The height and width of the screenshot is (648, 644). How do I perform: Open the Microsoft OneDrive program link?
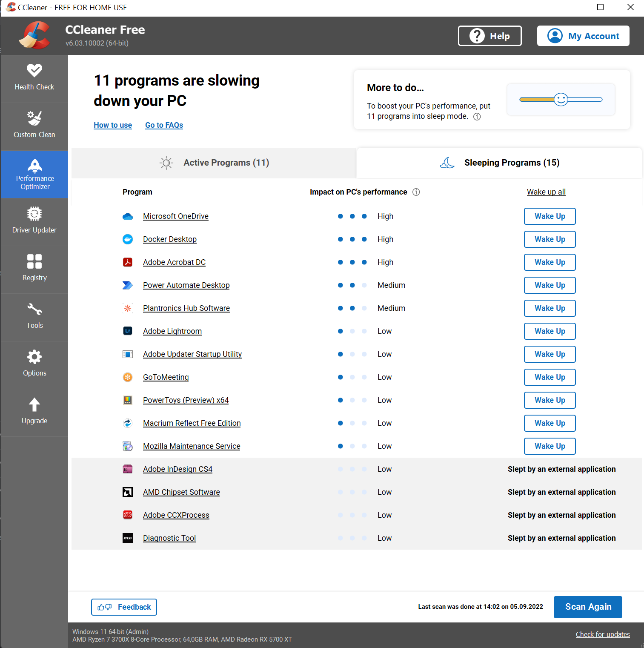point(176,216)
